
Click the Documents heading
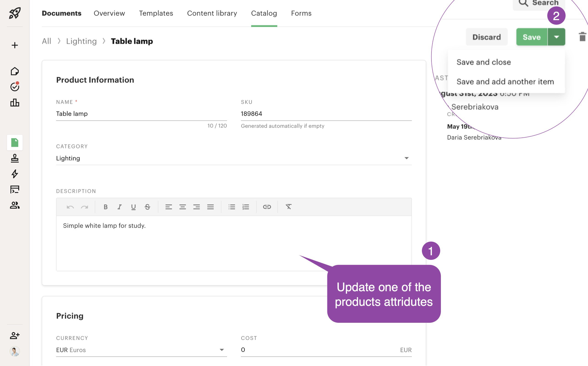(x=62, y=13)
